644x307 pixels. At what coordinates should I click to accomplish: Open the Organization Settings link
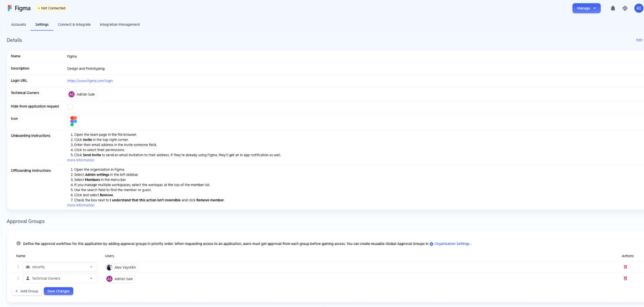point(452,244)
